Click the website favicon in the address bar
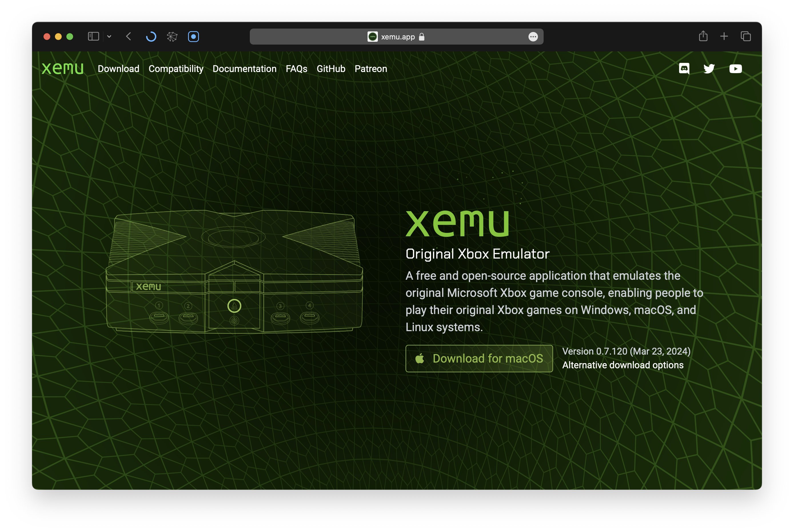The height and width of the screenshot is (532, 794). tap(372, 36)
